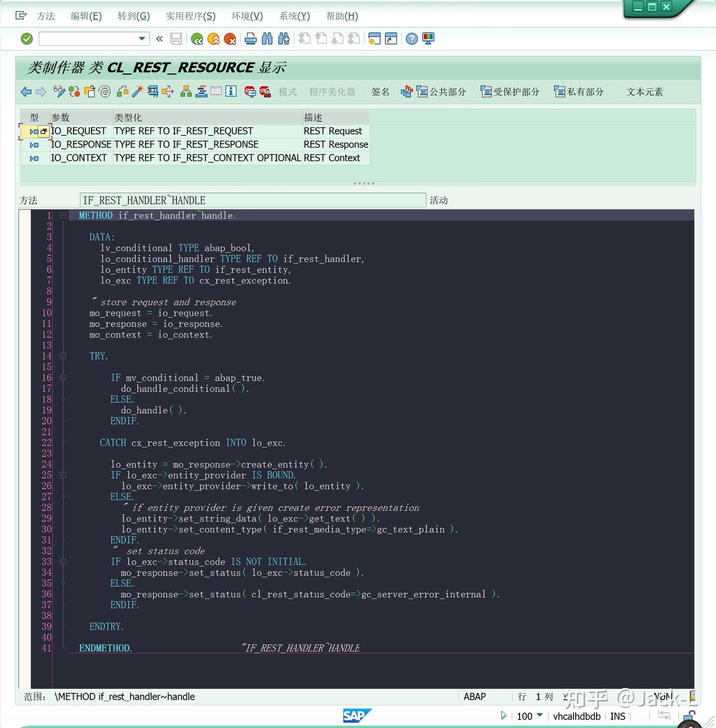
Task: Create a new session via the window icon
Action: point(373,39)
